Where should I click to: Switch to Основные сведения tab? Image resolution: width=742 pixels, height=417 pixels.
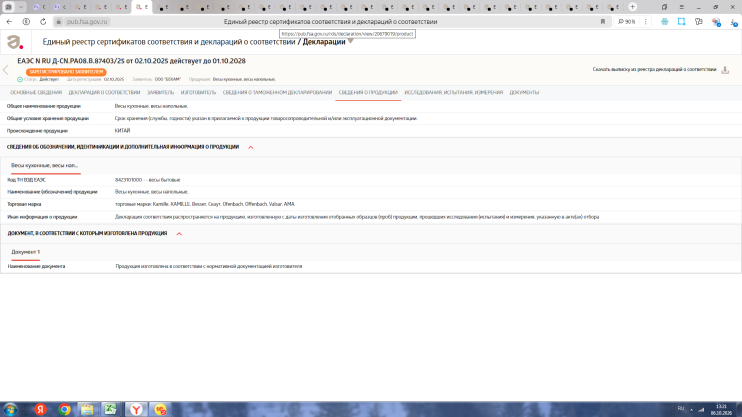(36, 93)
